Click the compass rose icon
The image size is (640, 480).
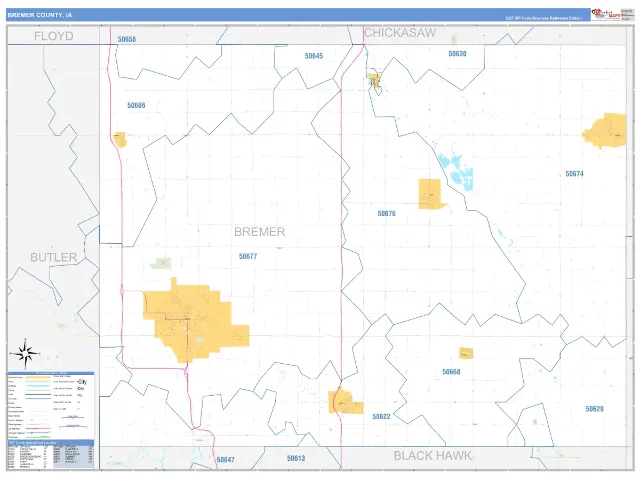pyautogui.click(x=24, y=353)
